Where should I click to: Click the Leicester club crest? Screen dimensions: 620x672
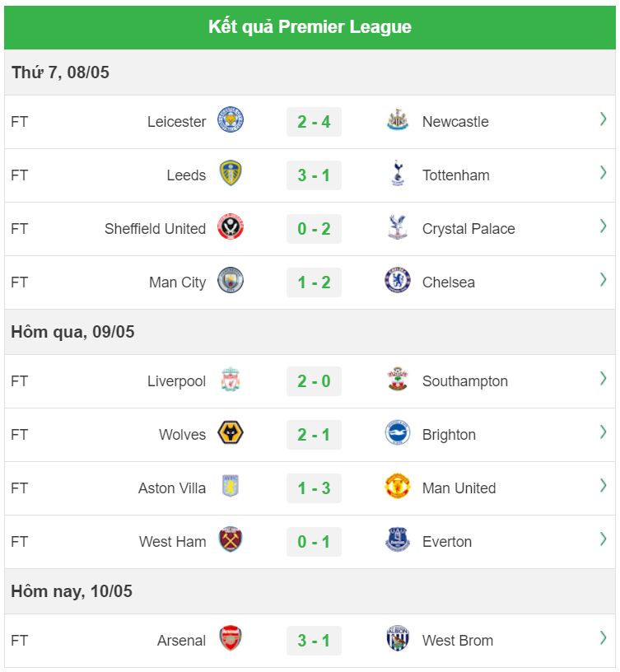tap(231, 119)
